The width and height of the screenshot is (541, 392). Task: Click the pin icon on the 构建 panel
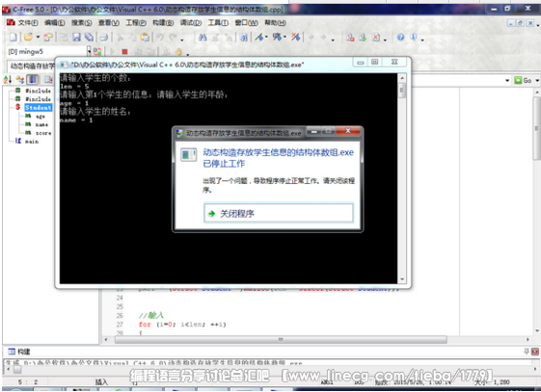[x=527, y=352]
